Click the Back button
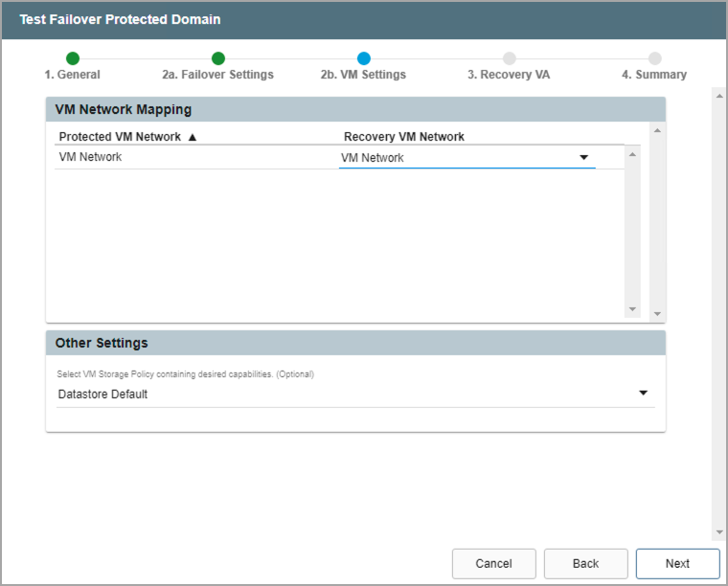Viewport: 728px width, 586px height. coord(585,563)
